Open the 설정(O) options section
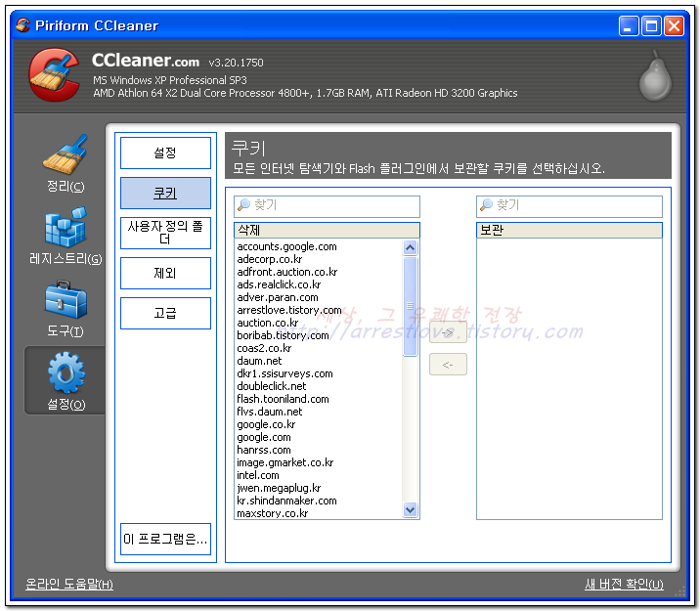Screen dimensions: 700x611 click(66, 380)
